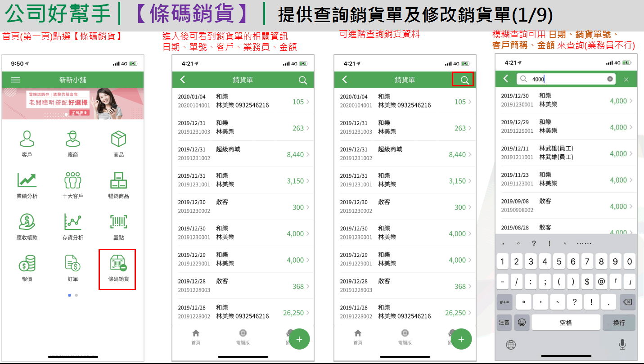Image resolution: width=644 pixels, height=364 pixels.
Task: Switch keyboards with the globe key
Action: pyautogui.click(x=511, y=345)
